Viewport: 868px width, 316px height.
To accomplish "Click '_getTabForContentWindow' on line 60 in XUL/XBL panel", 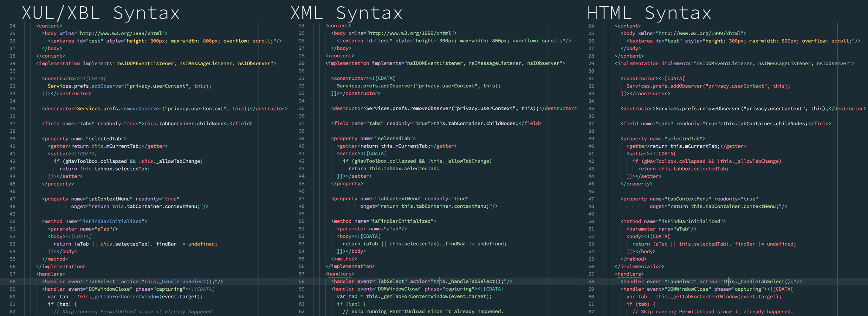I will (x=125, y=296).
